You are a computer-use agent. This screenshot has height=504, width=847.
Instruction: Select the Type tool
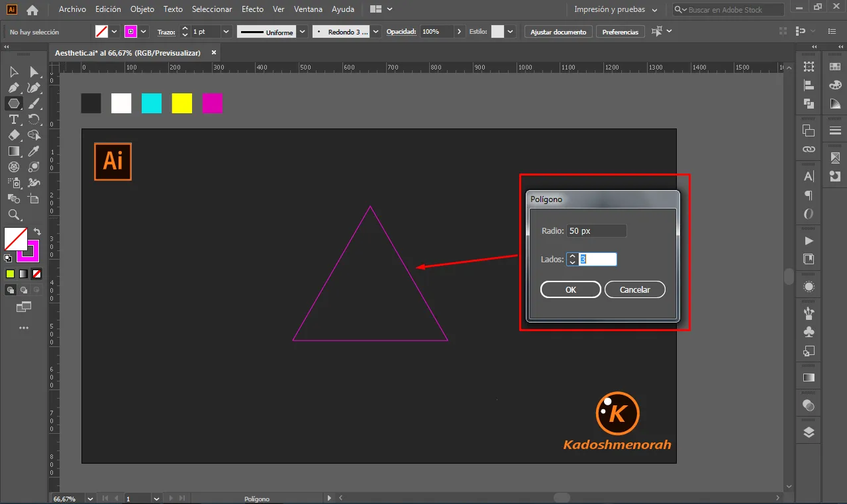13,119
